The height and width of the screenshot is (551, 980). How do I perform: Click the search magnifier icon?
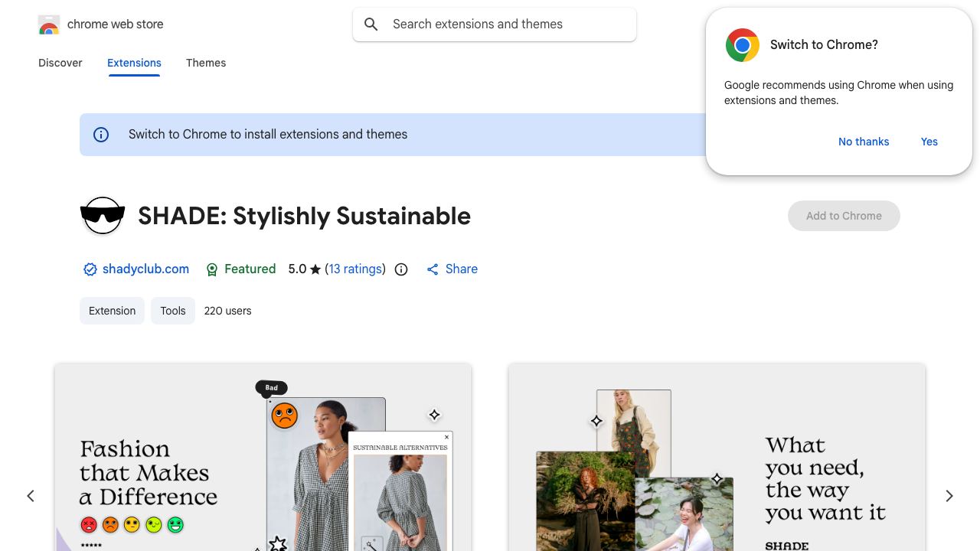pyautogui.click(x=371, y=24)
